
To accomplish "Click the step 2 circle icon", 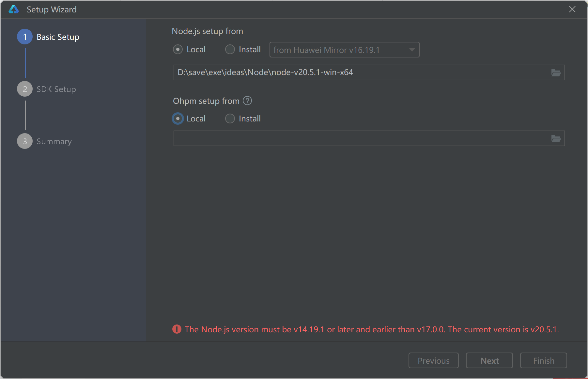I will point(25,89).
